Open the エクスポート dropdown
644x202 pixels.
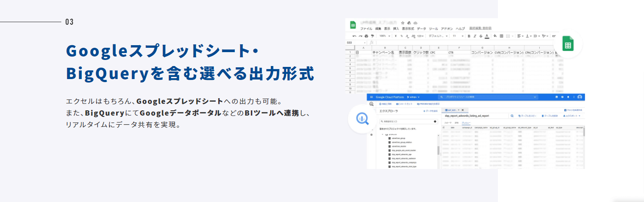[572, 116]
